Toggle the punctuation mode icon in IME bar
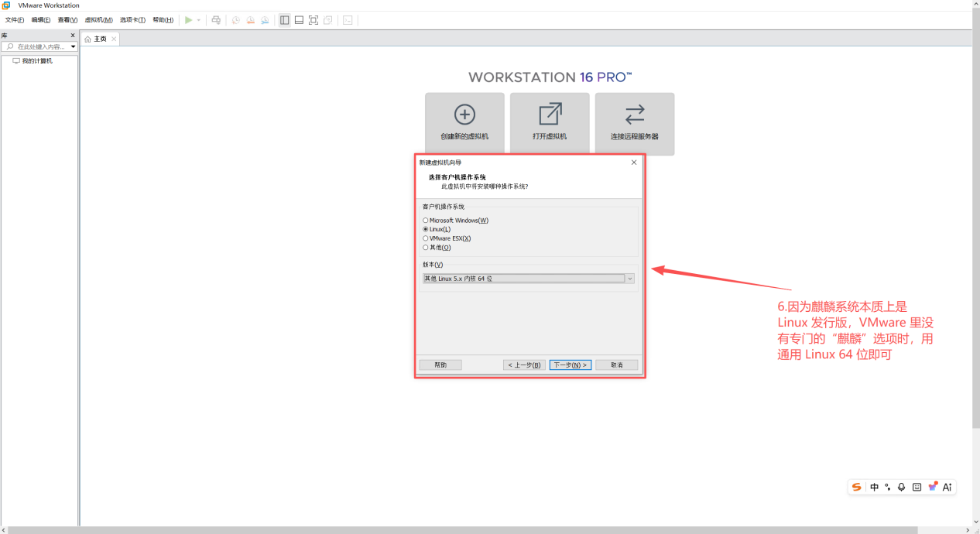Viewport: 980px width, 534px height. pyautogui.click(x=888, y=487)
